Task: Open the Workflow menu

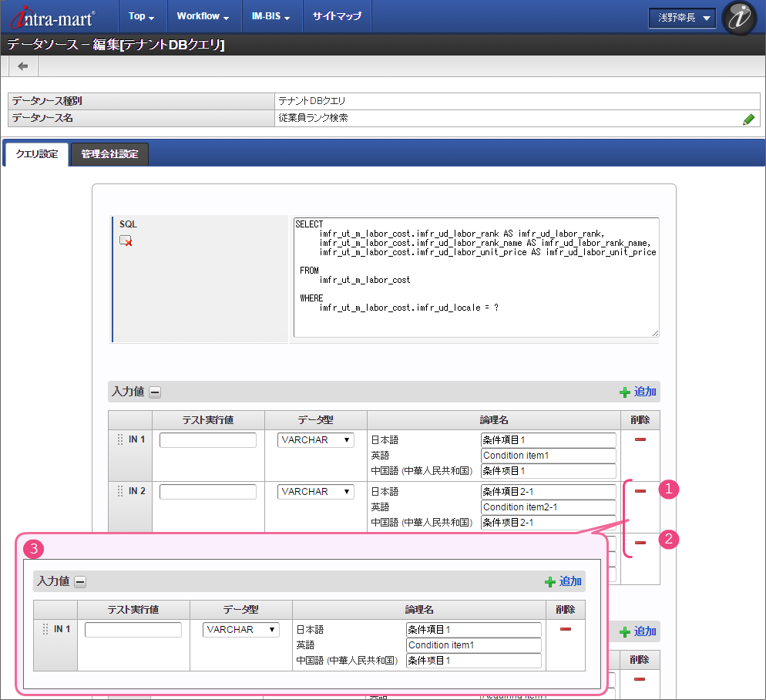Action: tap(203, 16)
